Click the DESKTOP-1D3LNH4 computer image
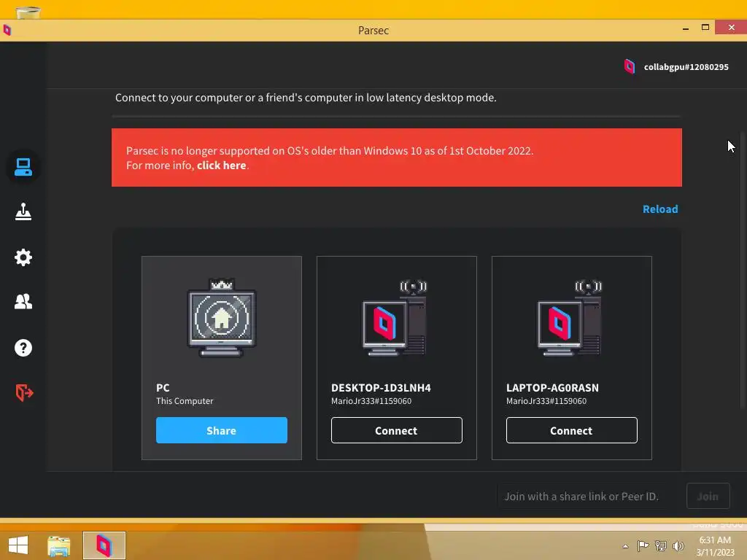This screenshot has width=747, height=560. pyautogui.click(x=395, y=318)
